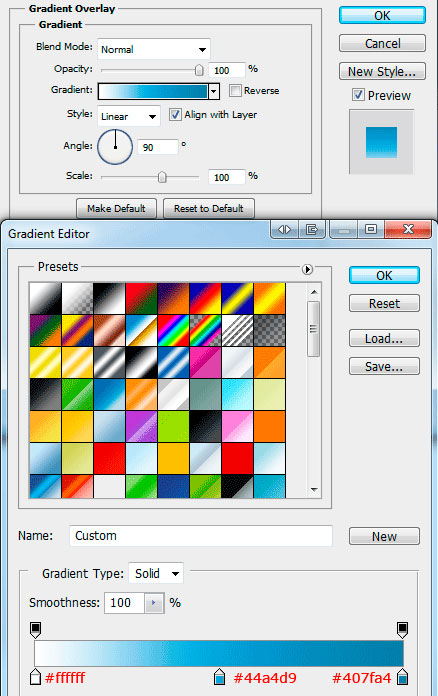Click the Scale slider handle
The width and height of the screenshot is (438, 696).
162,177
